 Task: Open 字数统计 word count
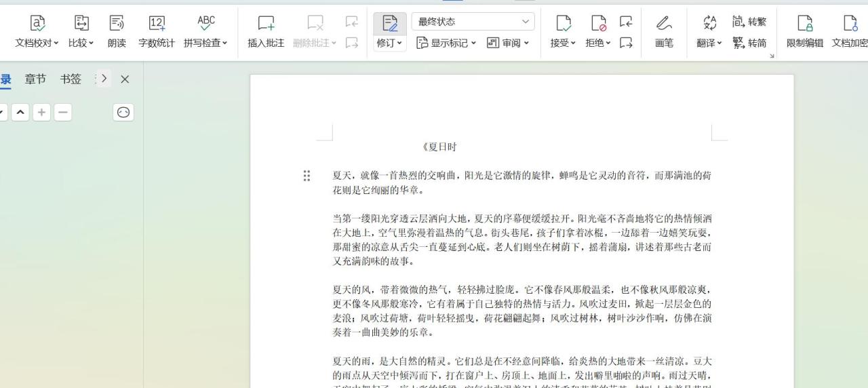click(157, 32)
